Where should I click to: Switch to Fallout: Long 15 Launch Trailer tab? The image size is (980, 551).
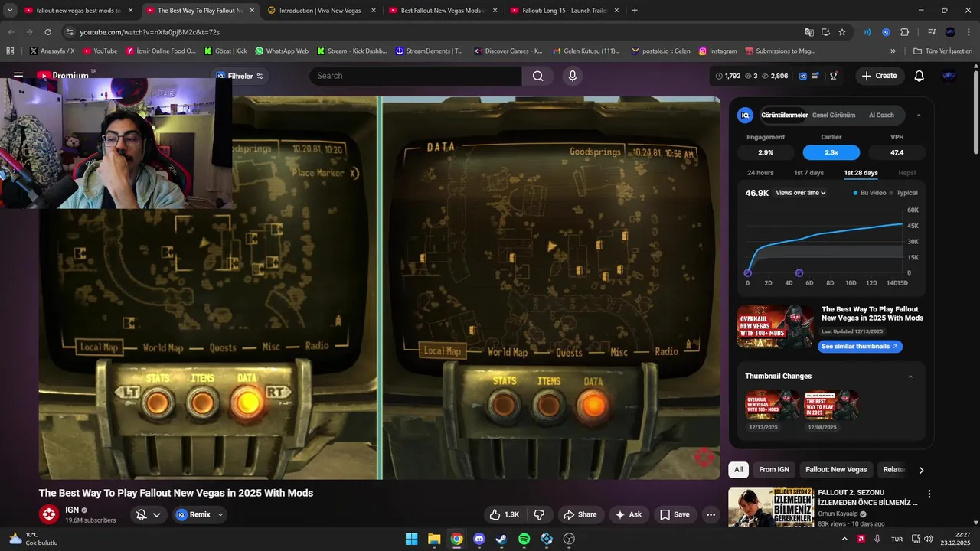tap(565, 11)
